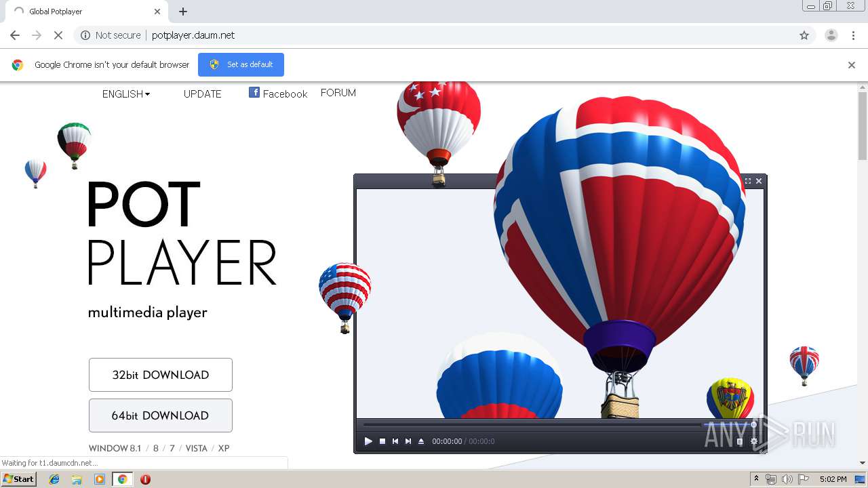Open the file explorer taskbar icon
The image size is (868, 488).
[77, 479]
